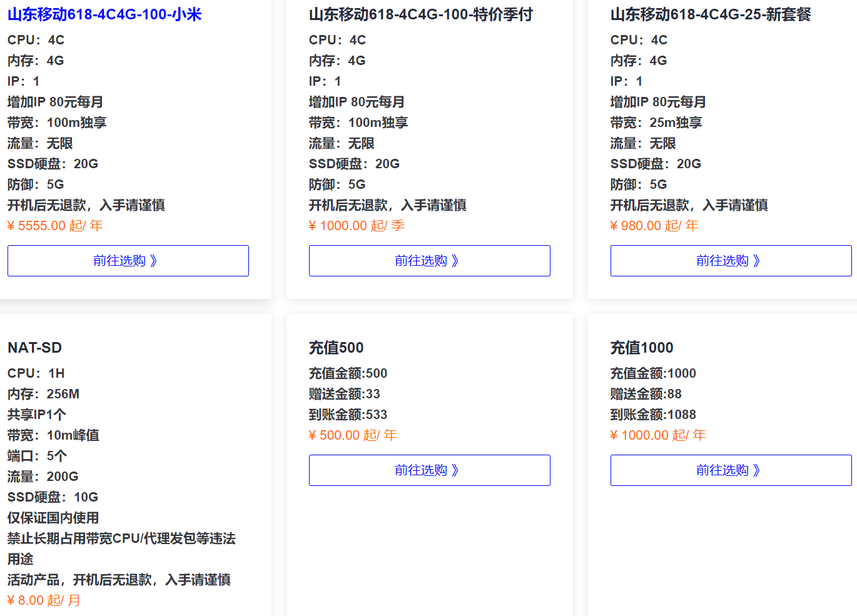The image size is (857, 616).
Task: Click CPU：1H in NAT-SD card
Action: (x=36, y=373)
